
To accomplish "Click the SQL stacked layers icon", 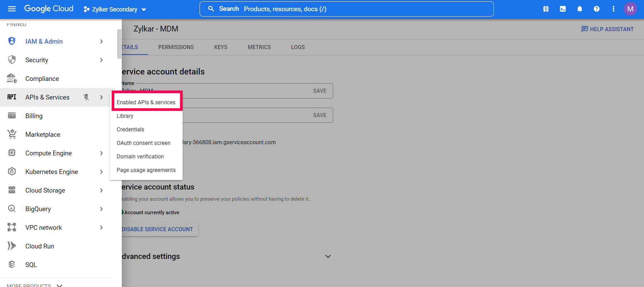I will tap(12, 265).
